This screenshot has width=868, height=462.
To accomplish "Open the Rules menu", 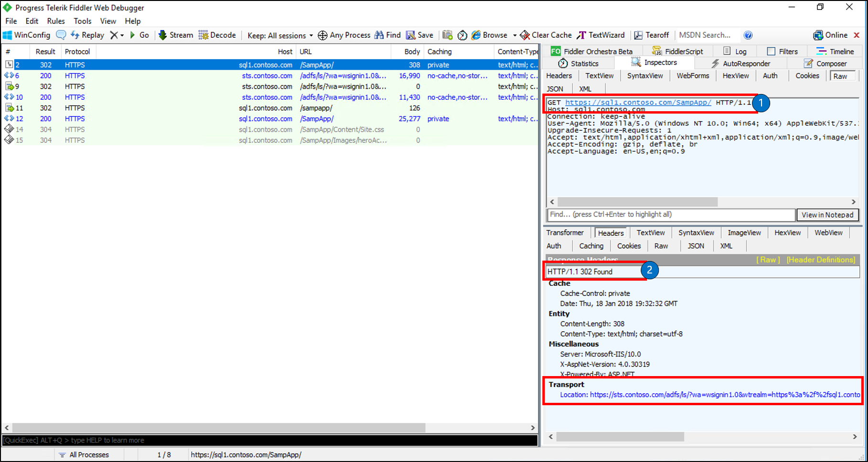I will tap(56, 21).
